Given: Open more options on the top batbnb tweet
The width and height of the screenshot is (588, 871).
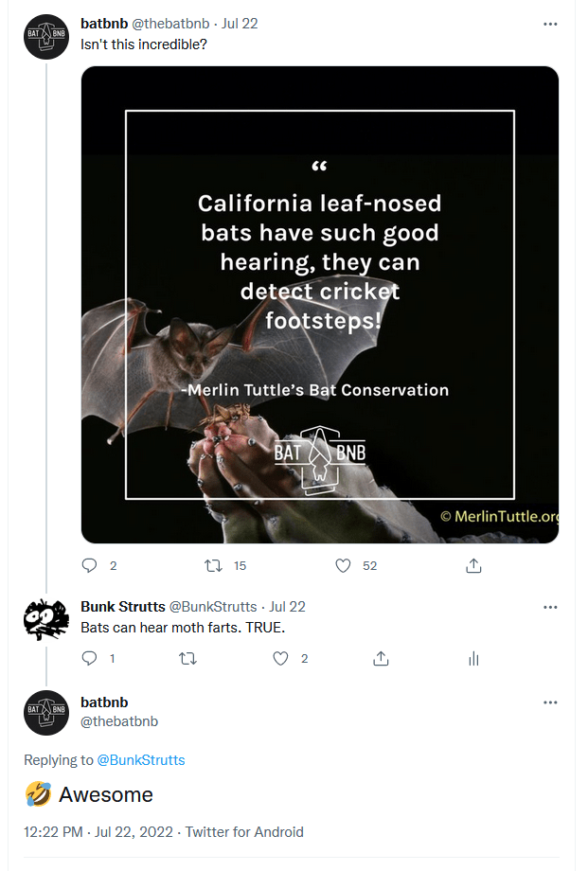Looking at the screenshot, I should point(550,24).
